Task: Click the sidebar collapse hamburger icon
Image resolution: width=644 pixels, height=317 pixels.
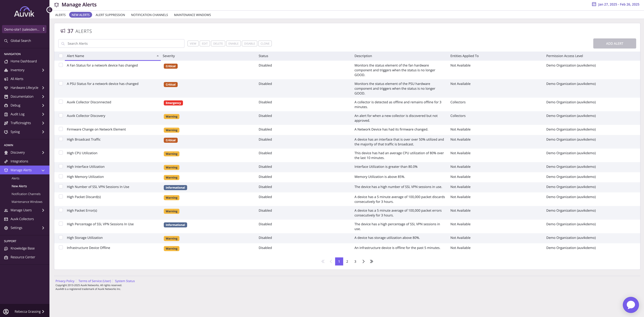Action: 49,10
